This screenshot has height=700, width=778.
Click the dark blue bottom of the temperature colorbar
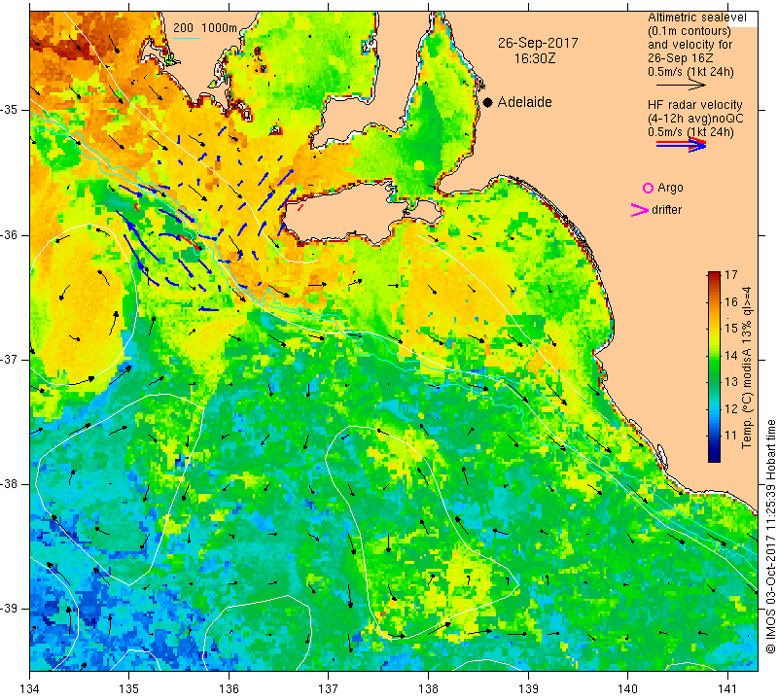[x=714, y=457]
